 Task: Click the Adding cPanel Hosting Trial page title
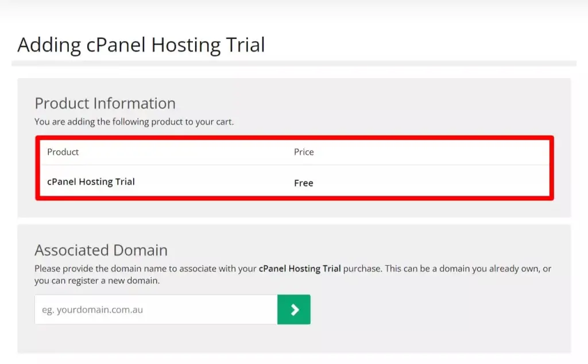click(x=141, y=45)
